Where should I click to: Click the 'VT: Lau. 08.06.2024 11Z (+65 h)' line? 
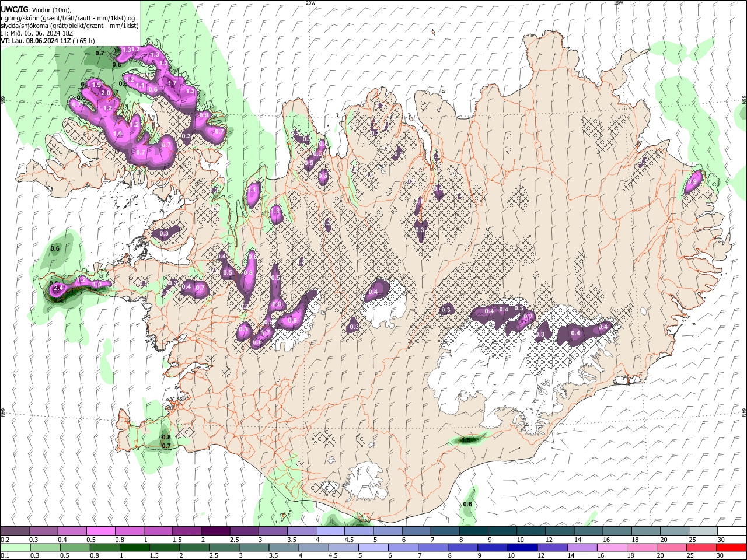pos(48,41)
